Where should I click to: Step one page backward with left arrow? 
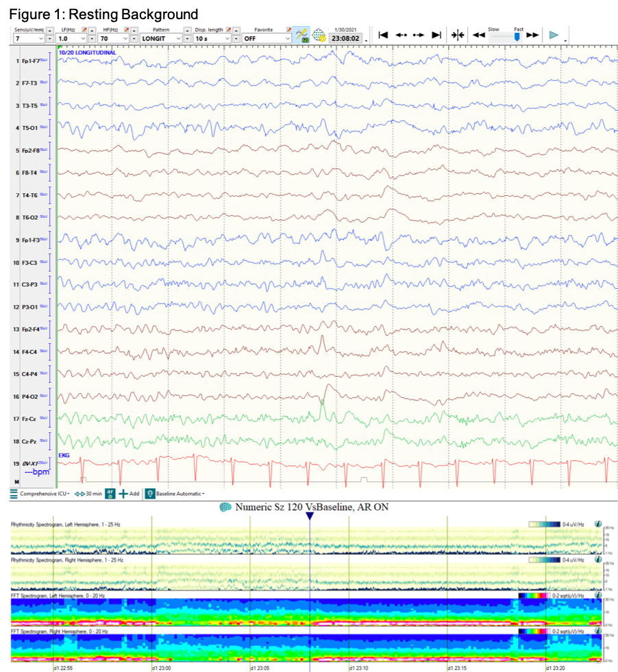(x=401, y=35)
